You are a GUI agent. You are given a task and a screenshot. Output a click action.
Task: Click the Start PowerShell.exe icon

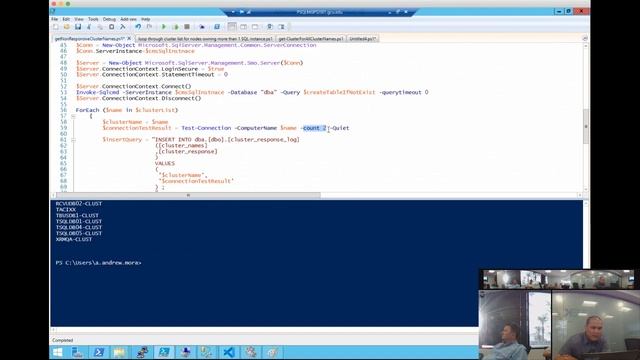click(217, 27)
